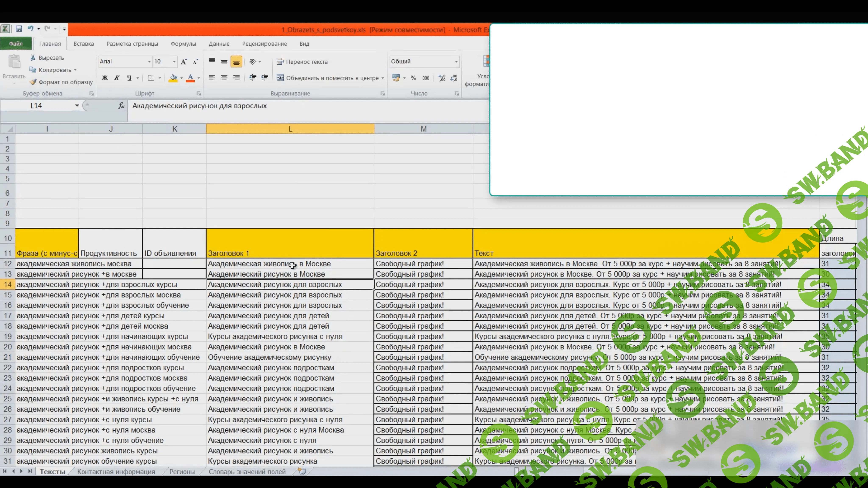Toggle italic formatting (К)
The width and height of the screenshot is (868, 488).
pos(117,78)
